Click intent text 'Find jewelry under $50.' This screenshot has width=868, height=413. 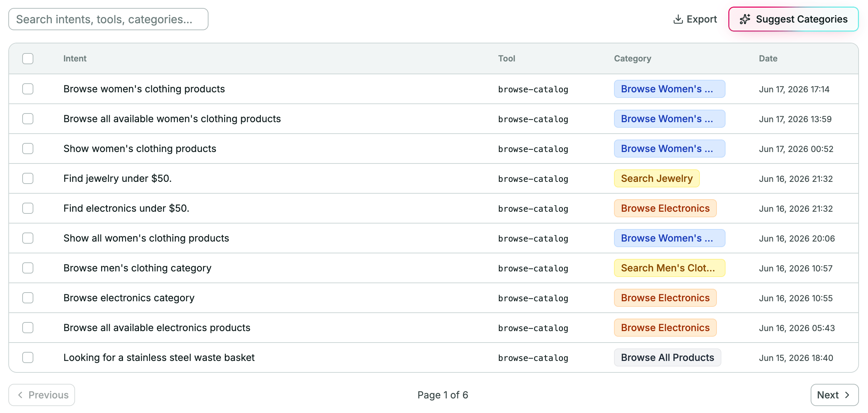coord(117,179)
